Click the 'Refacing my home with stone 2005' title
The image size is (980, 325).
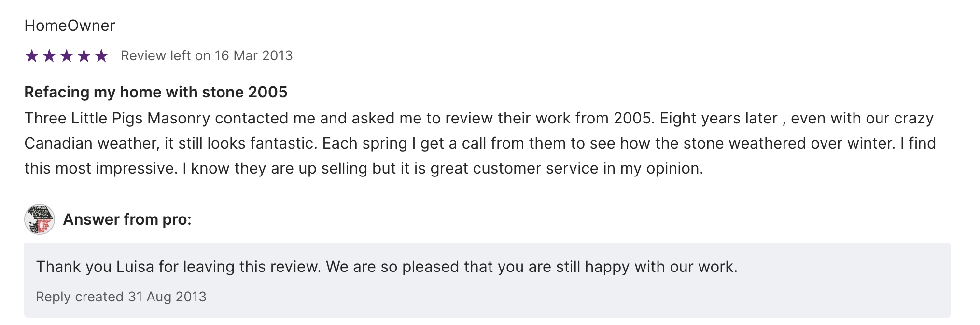click(x=156, y=92)
